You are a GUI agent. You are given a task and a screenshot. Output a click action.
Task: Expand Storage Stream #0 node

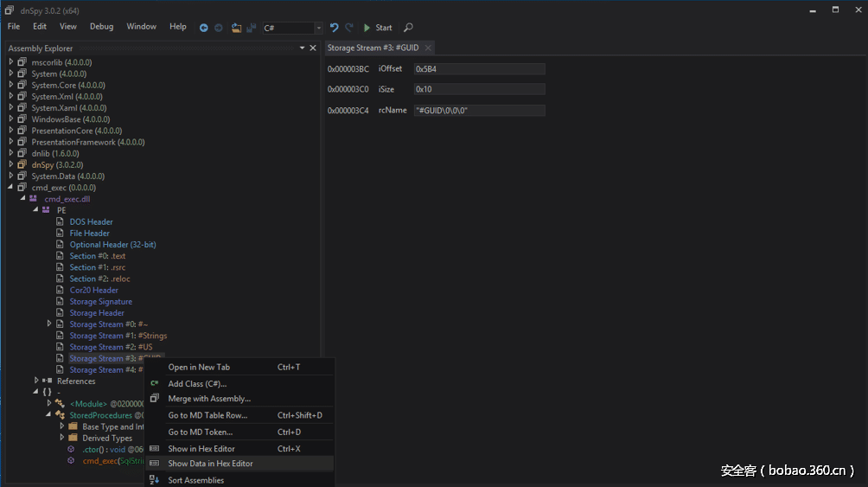click(49, 324)
